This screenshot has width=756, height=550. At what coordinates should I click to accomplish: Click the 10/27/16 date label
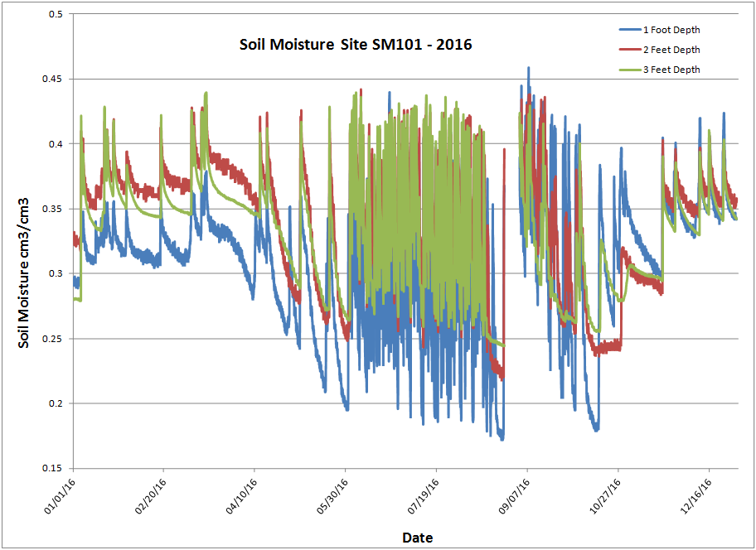pyautogui.click(x=606, y=496)
